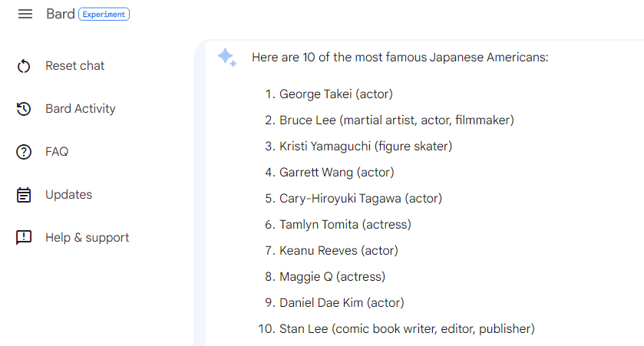Click the Bard Activity history clock icon
This screenshot has height=346, width=644.
click(x=24, y=109)
